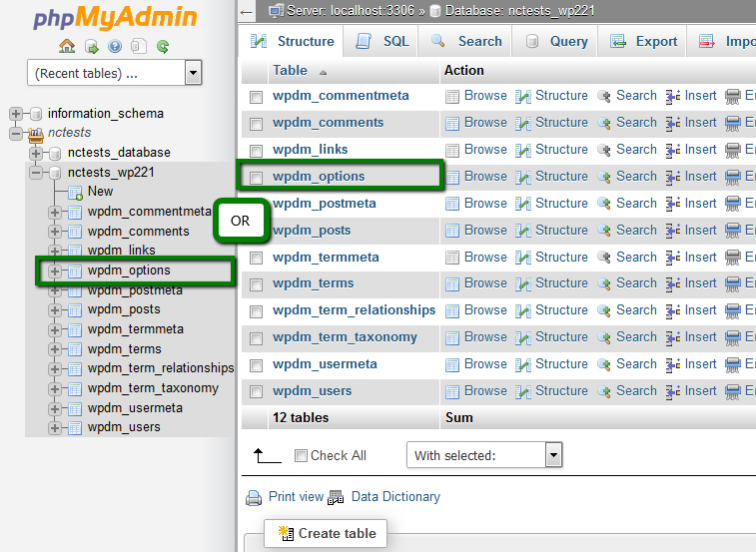This screenshot has height=552, width=756.
Task: Expand wpdm_users in the sidebar tree
Action: (55, 427)
